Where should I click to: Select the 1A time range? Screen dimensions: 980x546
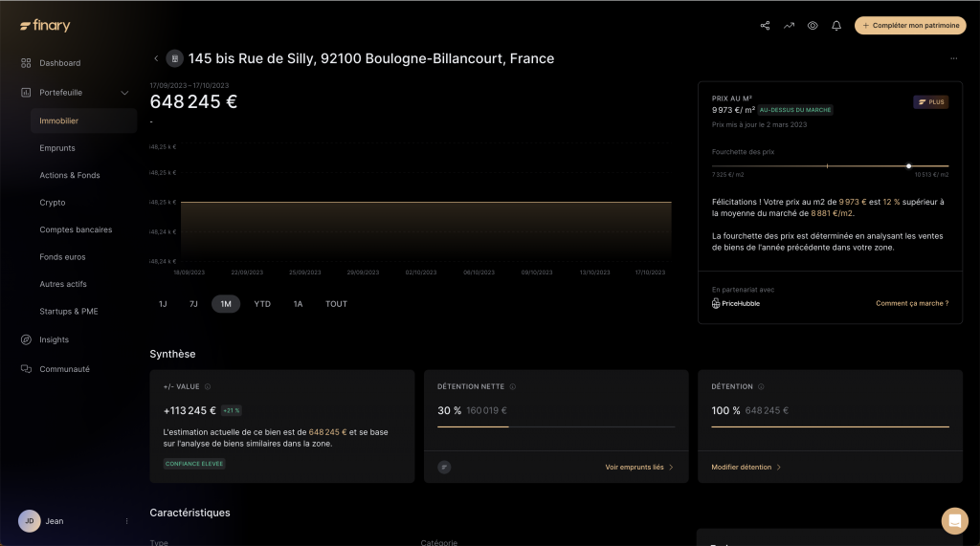[298, 304]
